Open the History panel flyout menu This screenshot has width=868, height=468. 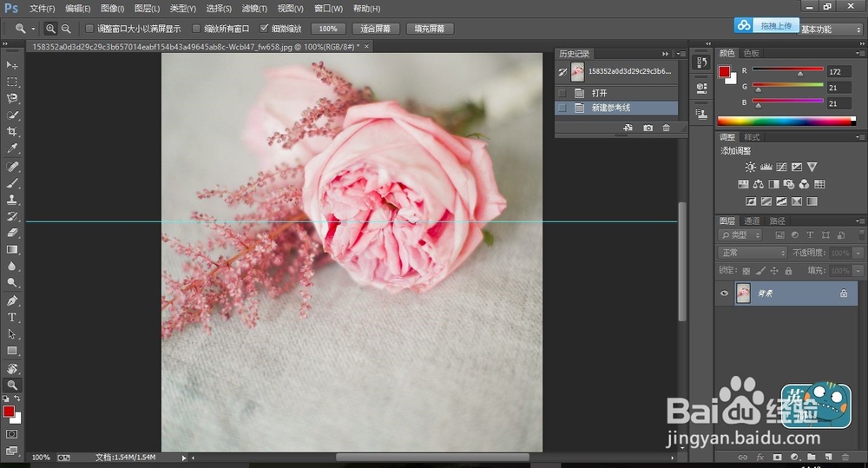point(681,54)
